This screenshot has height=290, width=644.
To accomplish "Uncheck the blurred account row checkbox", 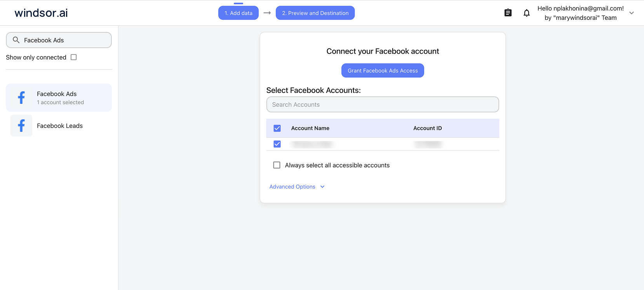I will coord(277,144).
